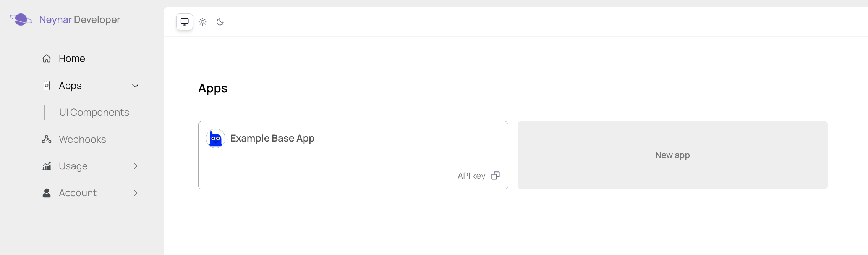Click the Apps page heading
The image size is (868, 255).
[212, 88]
